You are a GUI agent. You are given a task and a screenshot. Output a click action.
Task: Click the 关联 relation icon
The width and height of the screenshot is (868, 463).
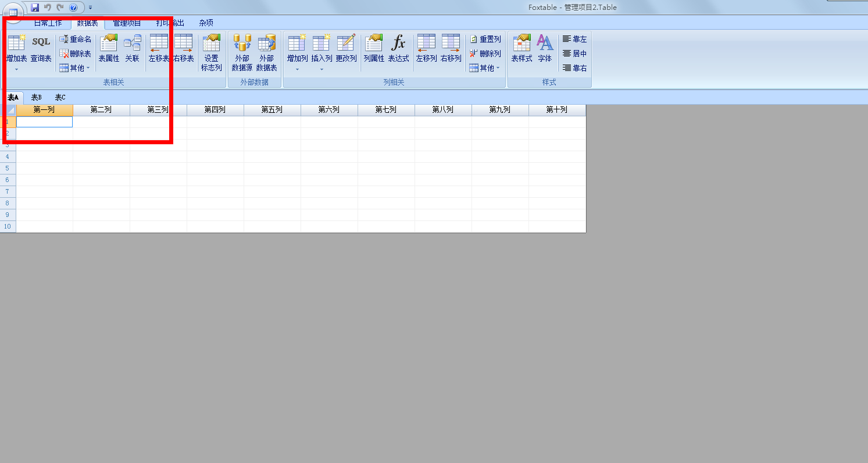(132, 49)
